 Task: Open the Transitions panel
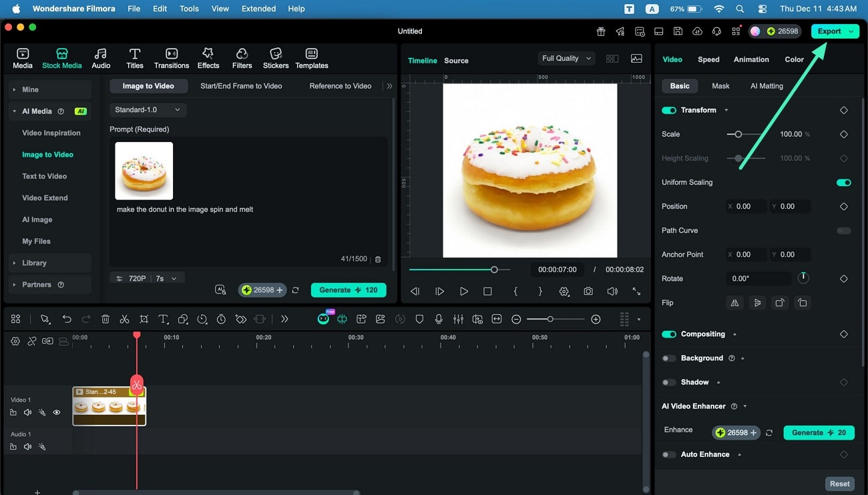[x=171, y=57]
